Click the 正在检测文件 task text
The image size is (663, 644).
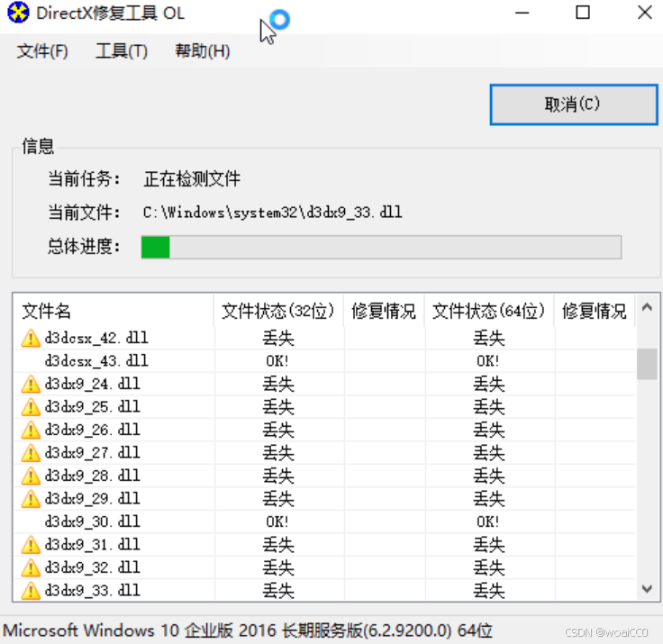click(x=192, y=178)
